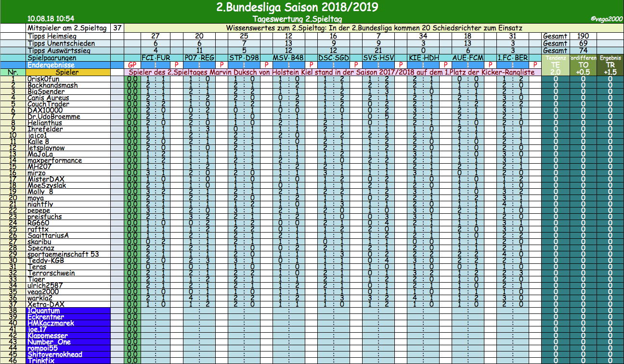Select player name 'Terrorschwein'

pos(51,273)
